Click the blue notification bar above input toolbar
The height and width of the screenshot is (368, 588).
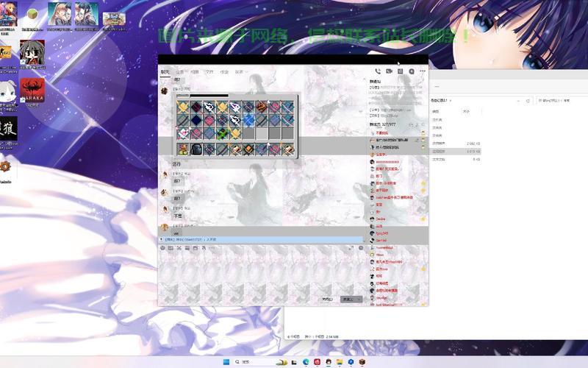point(261,240)
